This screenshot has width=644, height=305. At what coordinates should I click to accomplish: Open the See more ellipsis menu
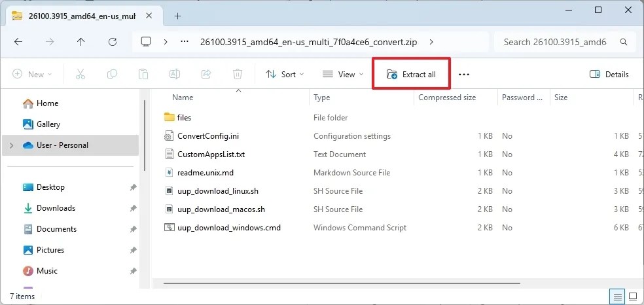[x=464, y=75]
